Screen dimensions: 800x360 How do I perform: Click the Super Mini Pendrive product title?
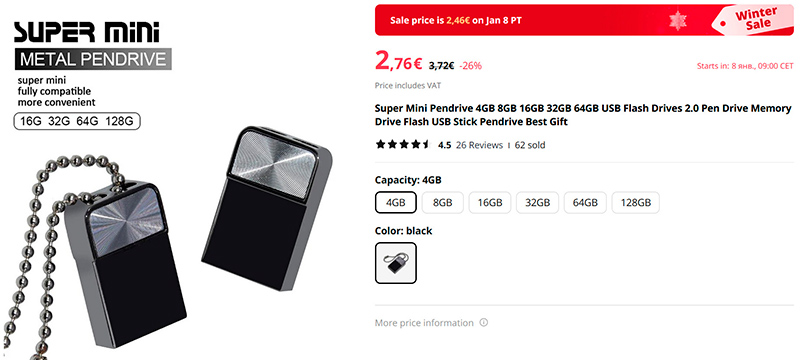pos(583,115)
